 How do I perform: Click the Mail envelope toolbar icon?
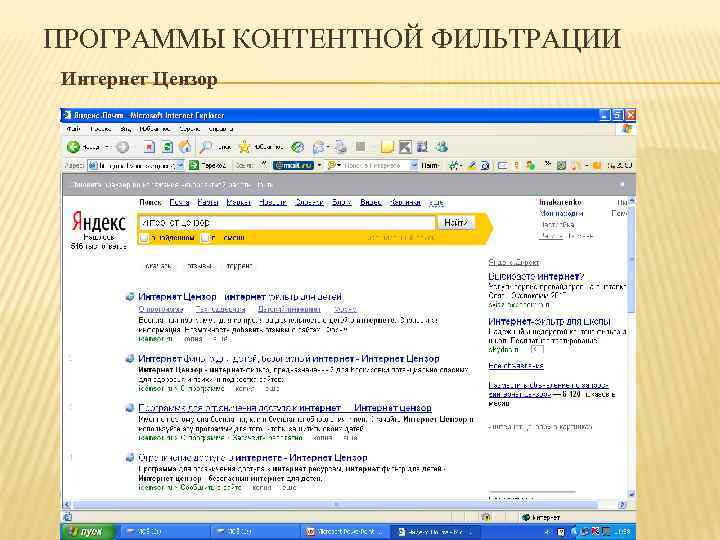click(x=318, y=147)
